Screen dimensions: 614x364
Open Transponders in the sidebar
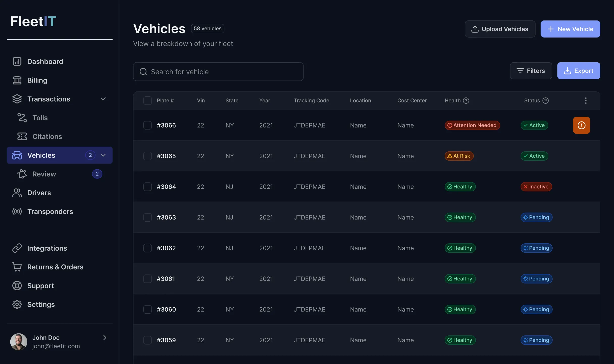[60, 211]
